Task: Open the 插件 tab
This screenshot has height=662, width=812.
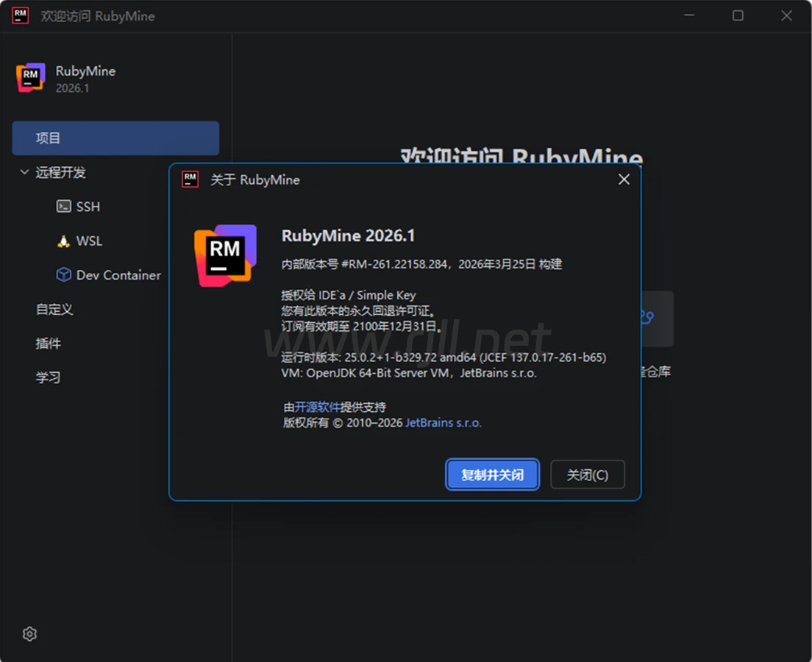Action: click(49, 344)
